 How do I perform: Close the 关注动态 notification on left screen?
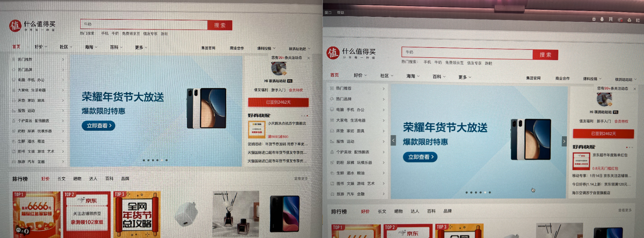point(309,58)
